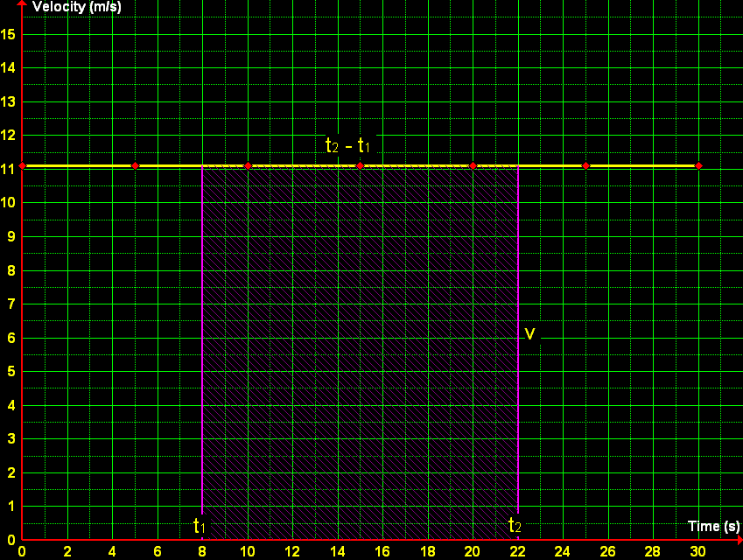This screenshot has width=743, height=560.
Task: Click the data point at time 15
Action: point(359,164)
